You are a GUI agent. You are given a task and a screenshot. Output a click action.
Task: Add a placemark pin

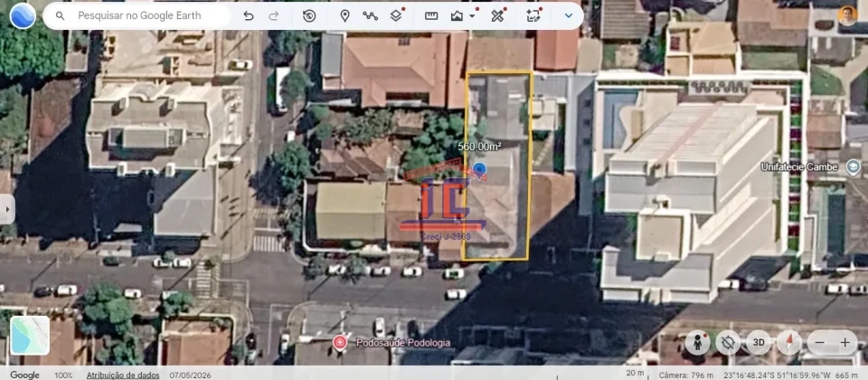(344, 15)
